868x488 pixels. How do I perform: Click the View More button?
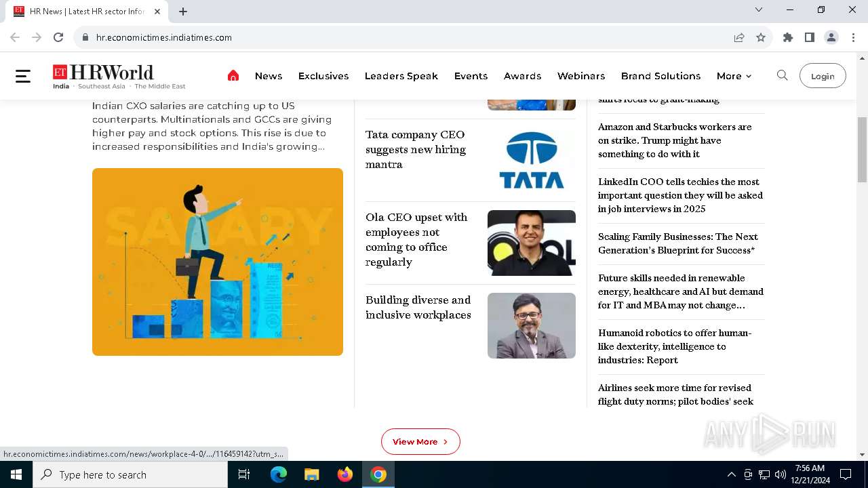pyautogui.click(x=420, y=441)
